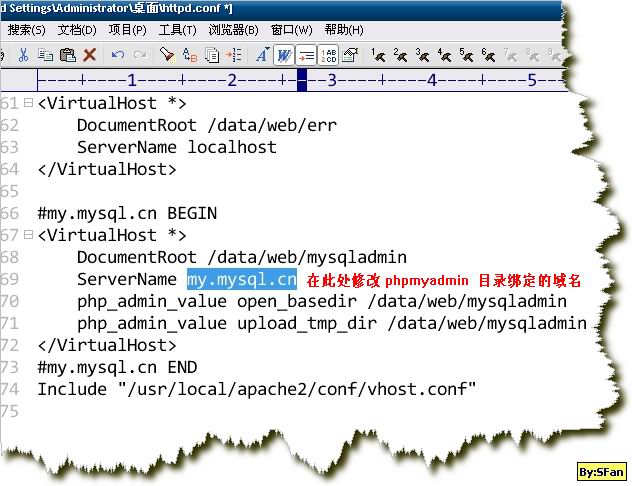Open the 窗口(W) menu

pyautogui.click(x=291, y=29)
